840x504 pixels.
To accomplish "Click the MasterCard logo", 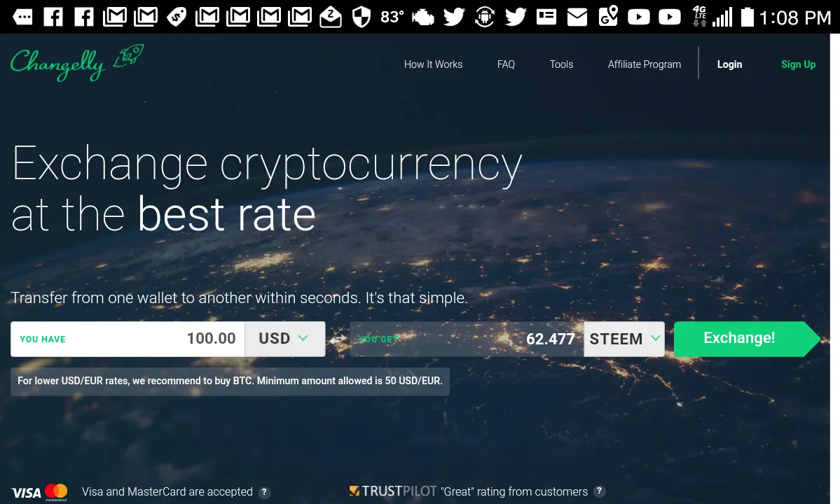I will 56,491.
